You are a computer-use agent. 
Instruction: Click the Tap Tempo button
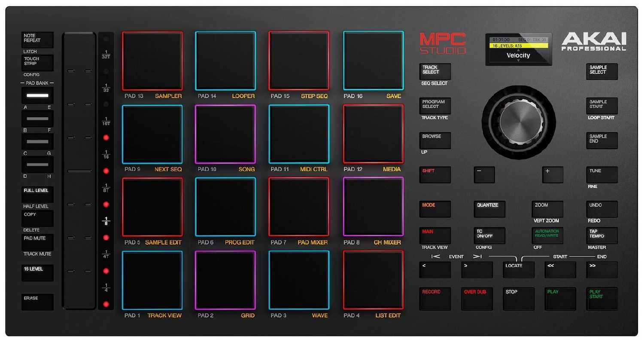tap(602, 235)
